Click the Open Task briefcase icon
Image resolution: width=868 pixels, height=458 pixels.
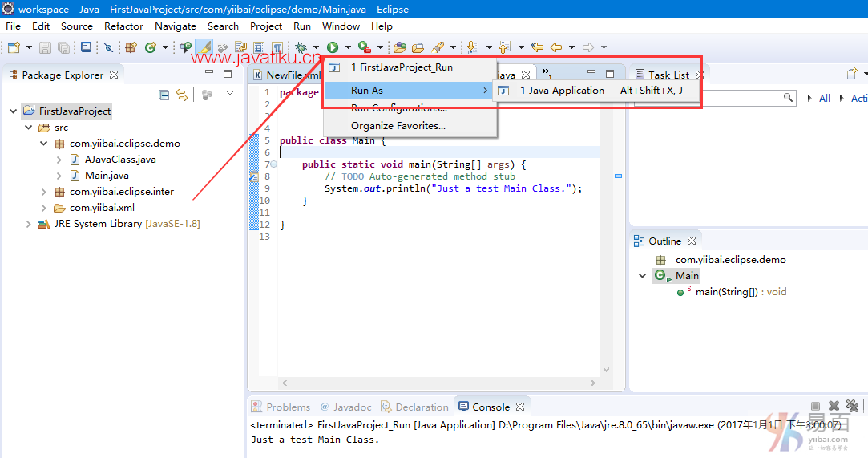[418, 47]
